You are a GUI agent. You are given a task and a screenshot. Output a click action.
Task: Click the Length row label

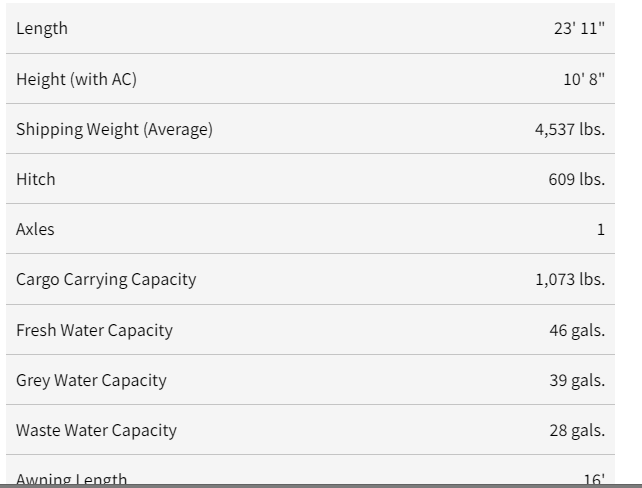pos(42,29)
